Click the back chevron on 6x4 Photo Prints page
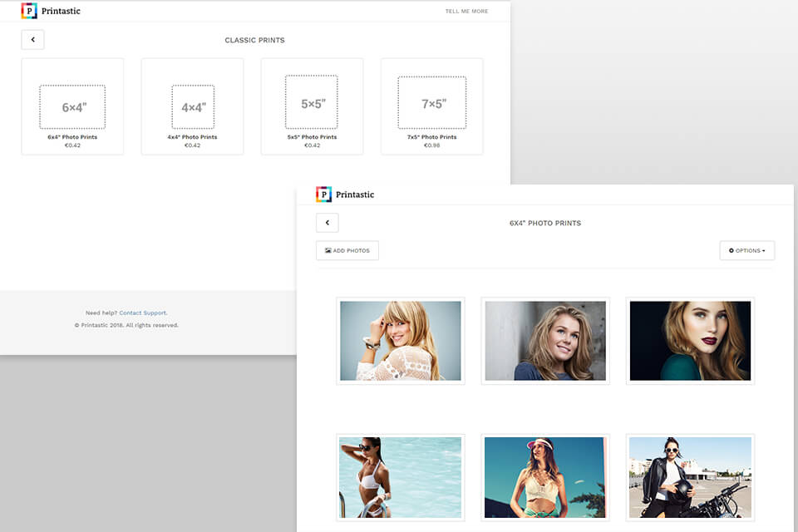This screenshot has height=532, width=798. 327,222
